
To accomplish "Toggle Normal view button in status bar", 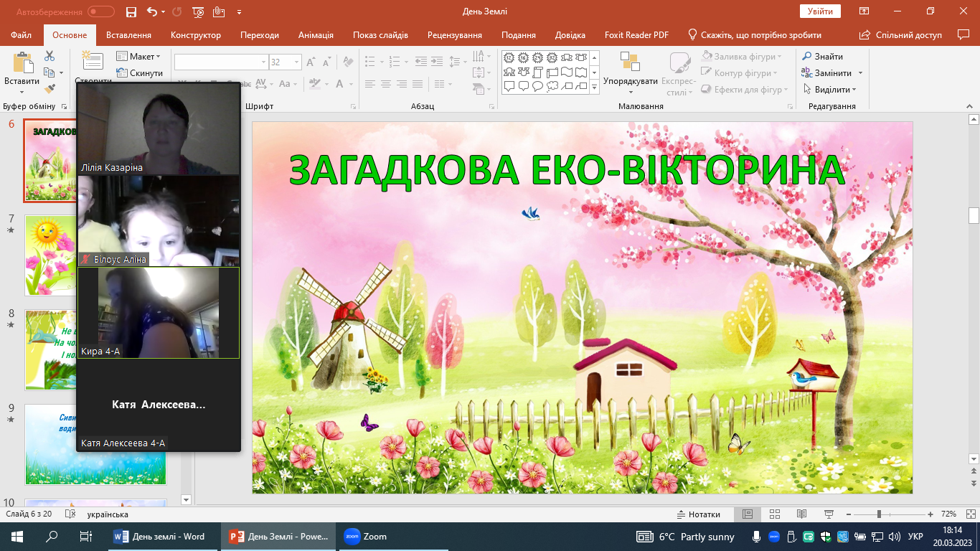I will pyautogui.click(x=747, y=514).
